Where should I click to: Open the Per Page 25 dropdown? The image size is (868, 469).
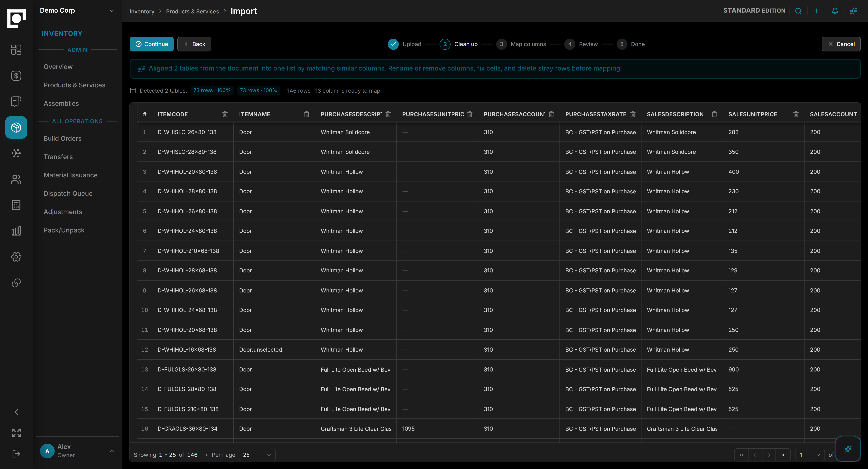point(257,455)
